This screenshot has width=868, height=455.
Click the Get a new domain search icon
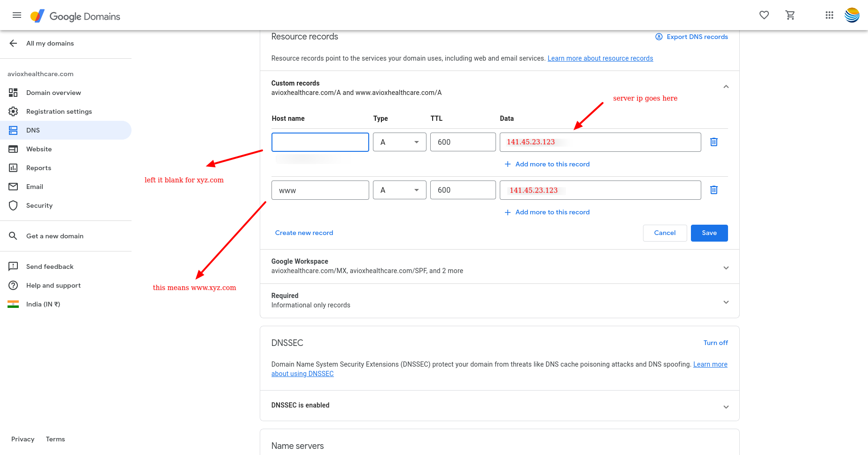pyautogui.click(x=13, y=236)
